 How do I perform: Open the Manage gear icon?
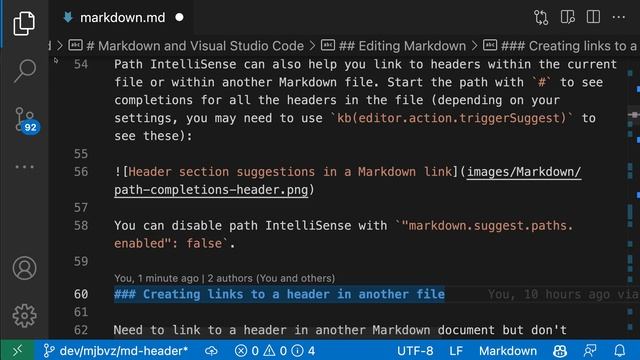click(x=24, y=316)
